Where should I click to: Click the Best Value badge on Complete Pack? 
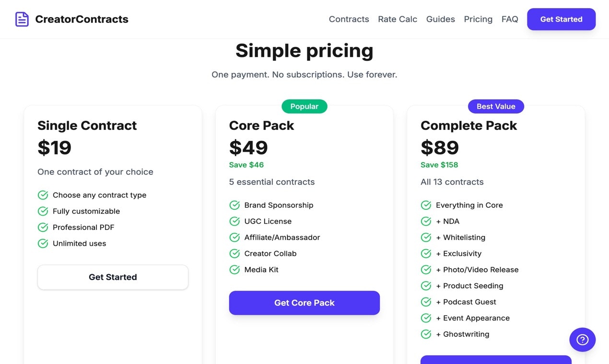point(496,106)
